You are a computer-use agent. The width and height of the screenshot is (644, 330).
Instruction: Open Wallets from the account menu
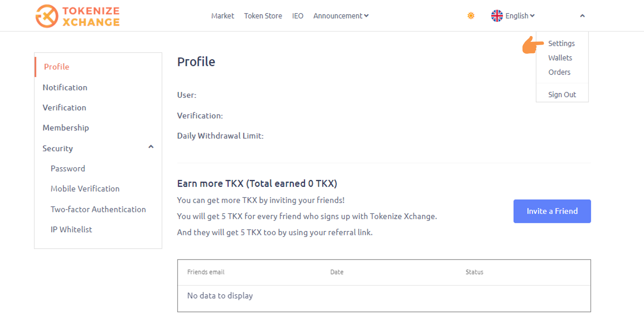[x=560, y=58]
